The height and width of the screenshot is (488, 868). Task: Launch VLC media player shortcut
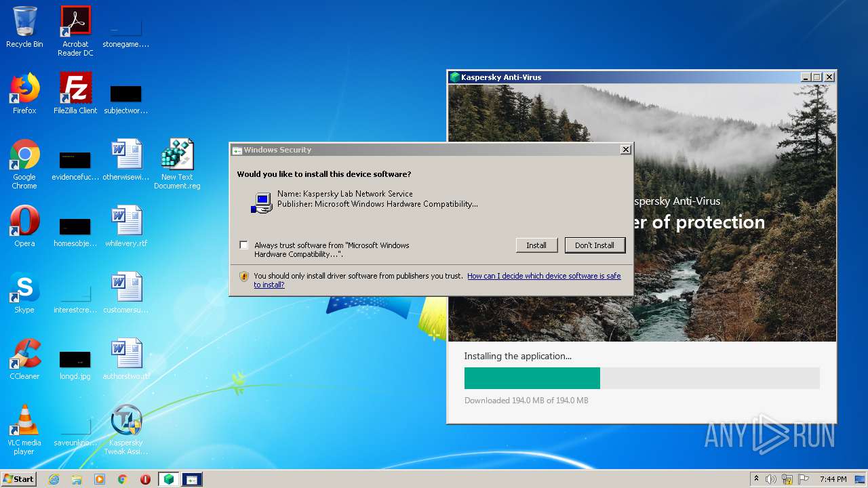coord(24,430)
